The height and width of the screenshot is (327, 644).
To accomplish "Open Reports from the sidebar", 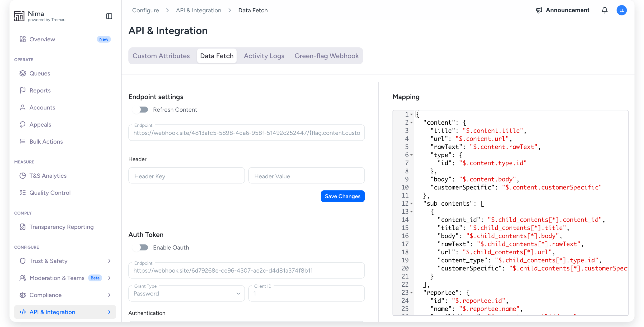I will 65,90.
